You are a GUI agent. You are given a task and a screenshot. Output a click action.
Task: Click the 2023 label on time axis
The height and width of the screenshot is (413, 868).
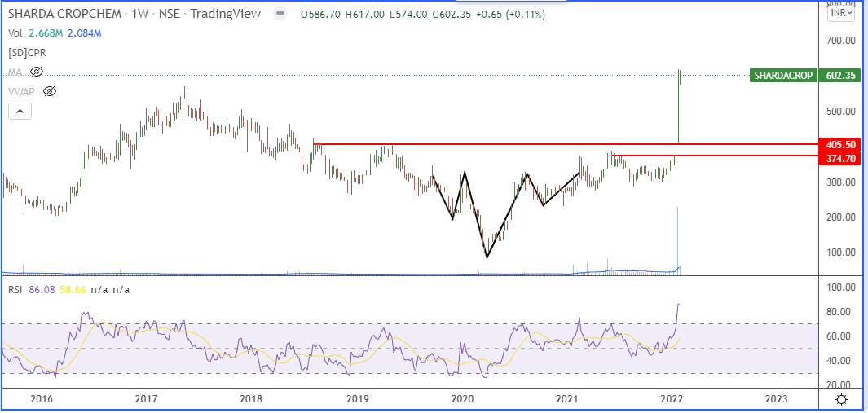click(x=776, y=398)
